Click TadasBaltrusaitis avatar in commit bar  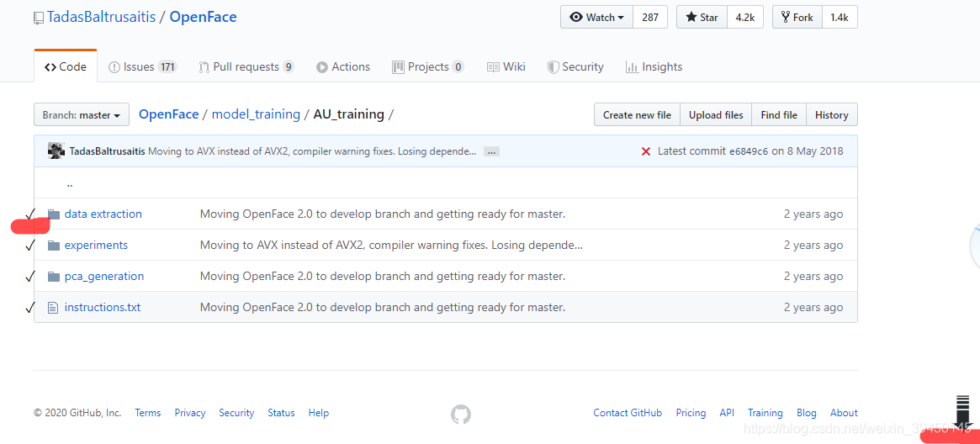tap(56, 151)
